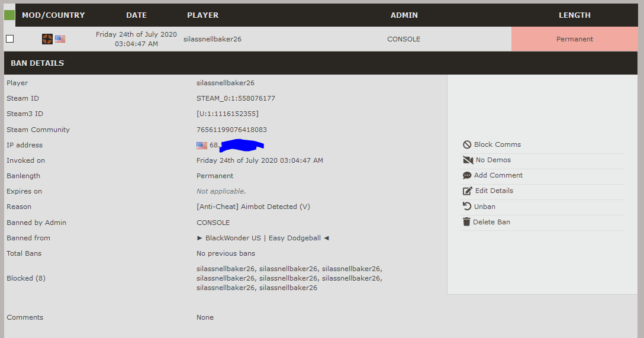Open the Add Comment link
The image size is (644, 338).
[x=498, y=175]
